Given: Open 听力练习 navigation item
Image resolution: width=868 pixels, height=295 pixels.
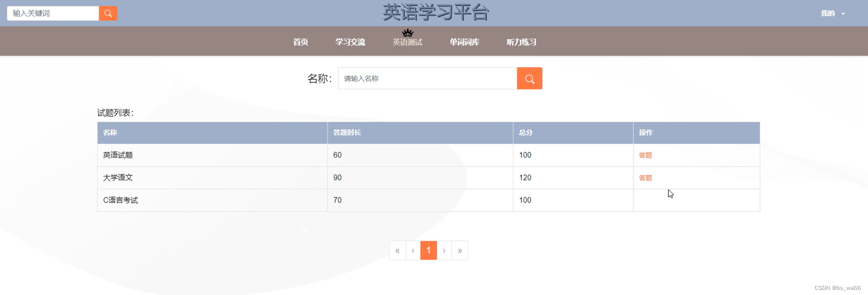Looking at the screenshot, I should click(x=522, y=42).
